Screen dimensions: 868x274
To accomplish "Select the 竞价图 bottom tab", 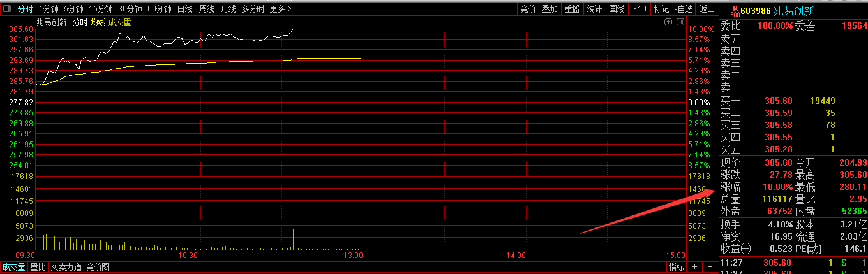I will click(98, 267).
